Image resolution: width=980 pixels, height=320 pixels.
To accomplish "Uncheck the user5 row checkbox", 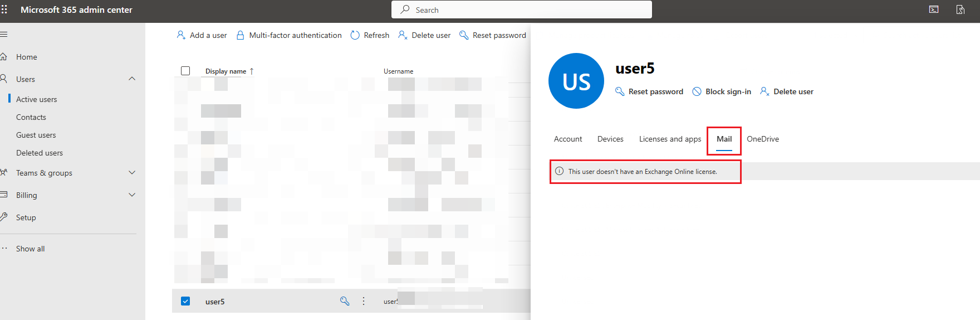I will pos(185,301).
